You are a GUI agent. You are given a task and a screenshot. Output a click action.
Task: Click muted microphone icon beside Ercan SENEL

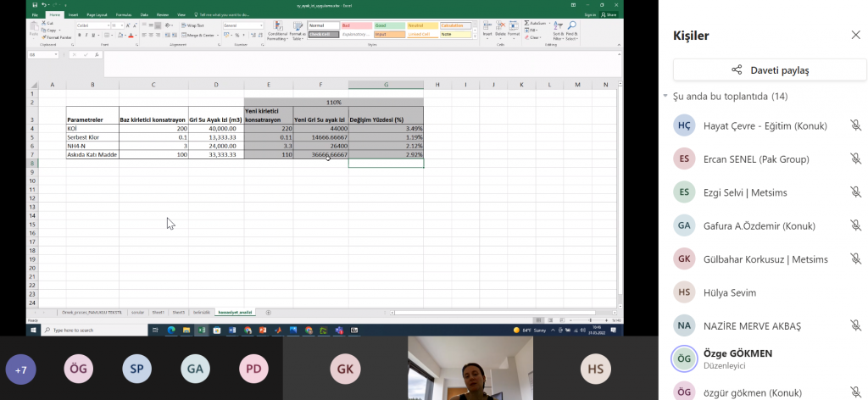[x=855, y=158]
